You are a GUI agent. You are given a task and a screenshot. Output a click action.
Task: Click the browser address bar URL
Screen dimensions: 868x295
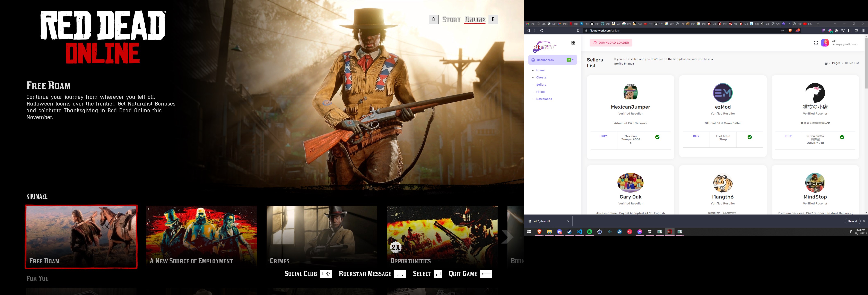pos(605,31)
